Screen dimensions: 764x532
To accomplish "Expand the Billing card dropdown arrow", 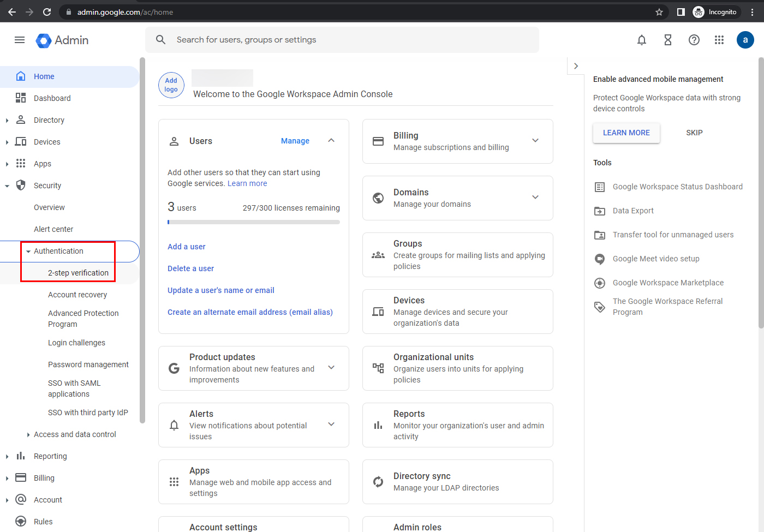I will 535,141.
